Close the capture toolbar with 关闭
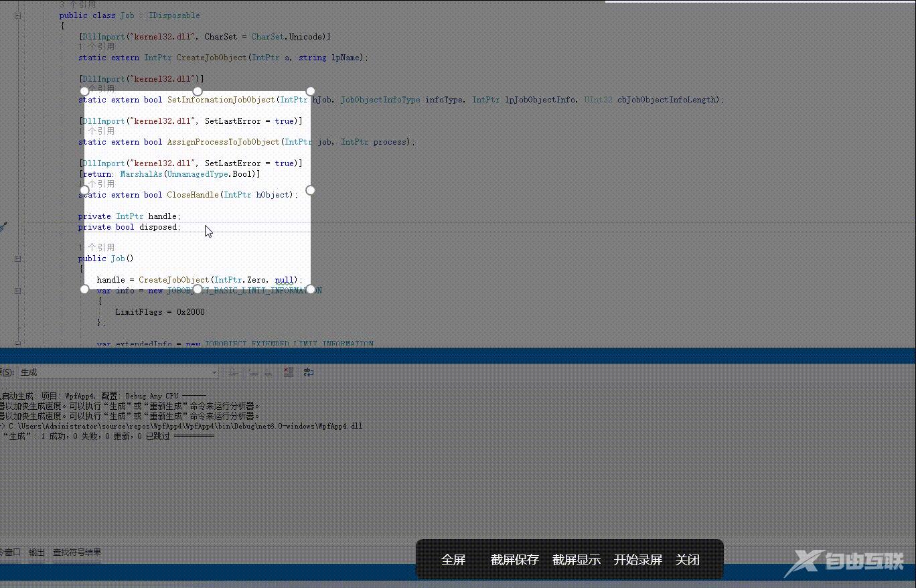Image resolution: width=916 pixels, height=588 pixels. point(688,560)
